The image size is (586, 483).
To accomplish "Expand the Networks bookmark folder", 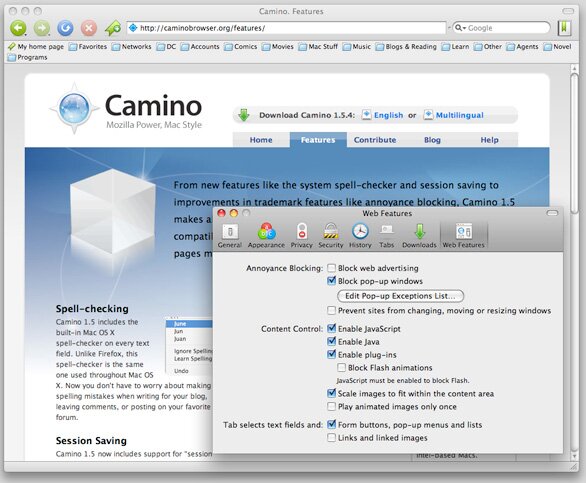I will coord(132,47).
